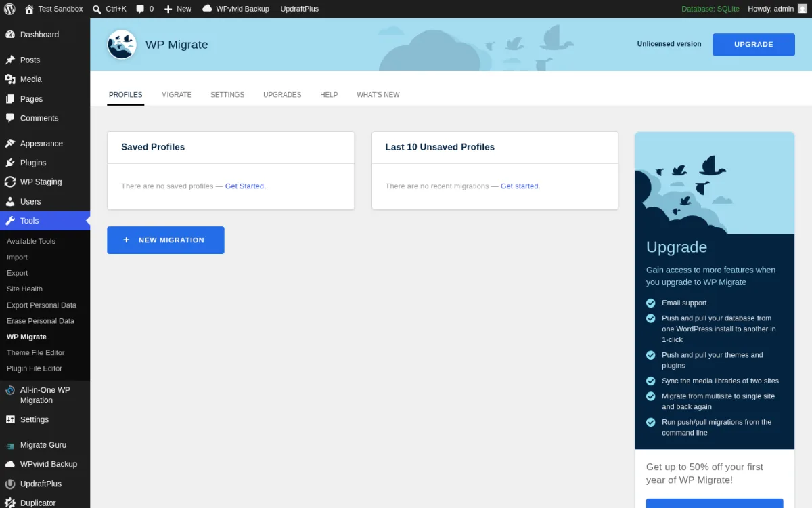Click the Database: SQLite indicator
812x508 pixels.
pos(710,9)
